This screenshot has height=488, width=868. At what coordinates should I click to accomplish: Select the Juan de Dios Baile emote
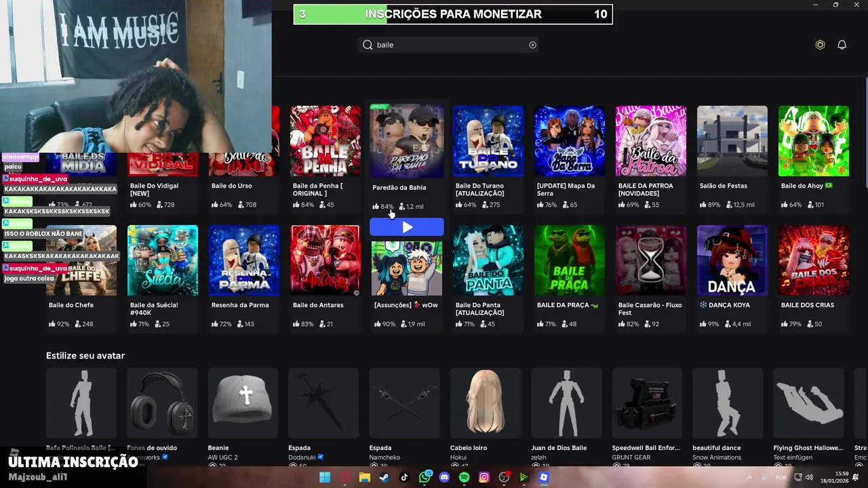point(566,404)
